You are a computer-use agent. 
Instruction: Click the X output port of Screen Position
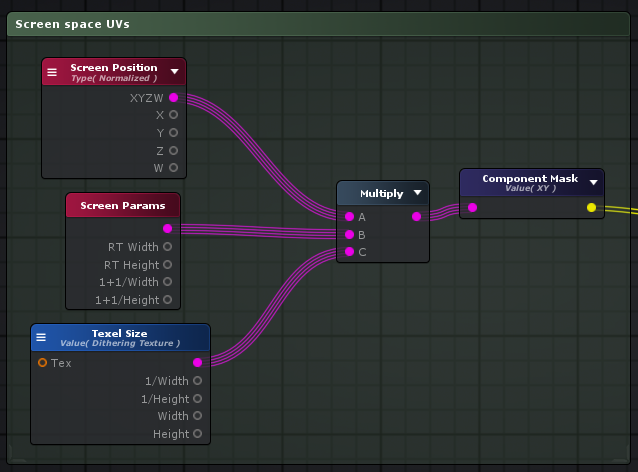(174, 115)
